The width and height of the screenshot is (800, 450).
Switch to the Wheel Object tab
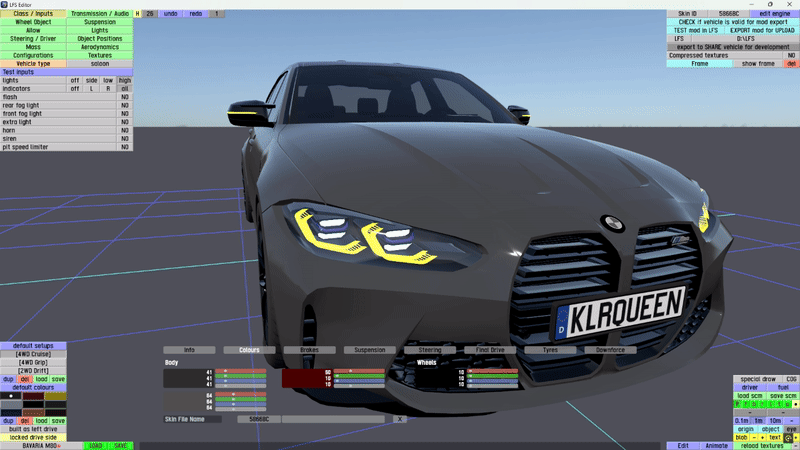pos(33,22)
